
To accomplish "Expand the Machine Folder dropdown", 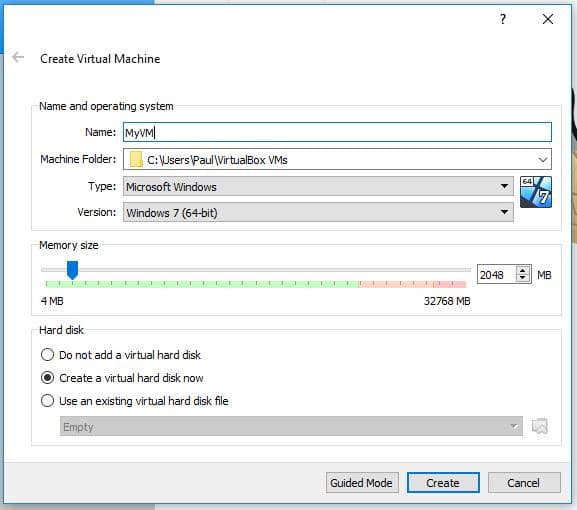I will (542, 160).
